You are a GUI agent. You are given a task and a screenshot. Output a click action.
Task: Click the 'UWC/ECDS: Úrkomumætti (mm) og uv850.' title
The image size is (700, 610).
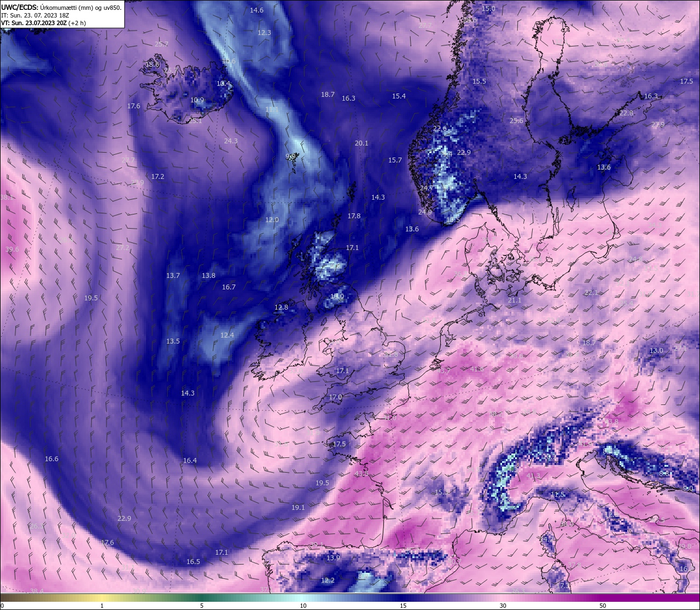tap(61, 8)
